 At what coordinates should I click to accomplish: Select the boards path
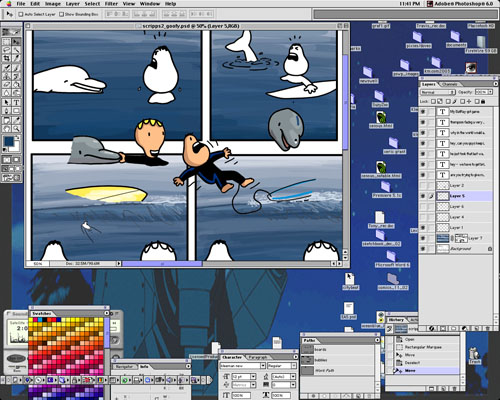338,350
